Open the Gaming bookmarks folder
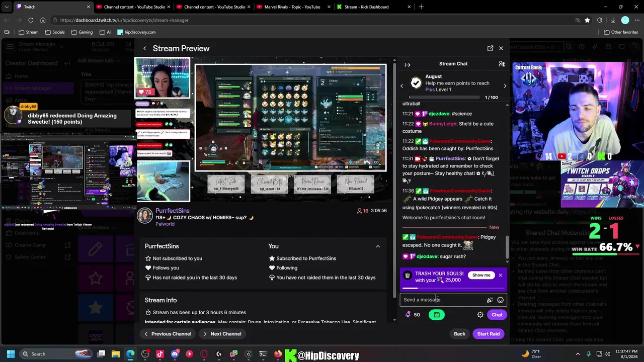The height and width of the screenshot is (362, 644). pos(82,32)
